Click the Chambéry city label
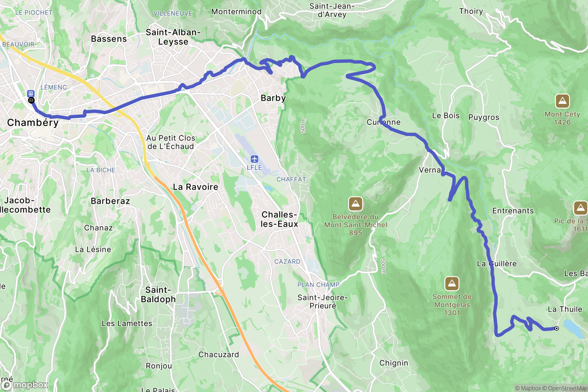The height and width of the screenshot is (392, 588). [33, 122]
